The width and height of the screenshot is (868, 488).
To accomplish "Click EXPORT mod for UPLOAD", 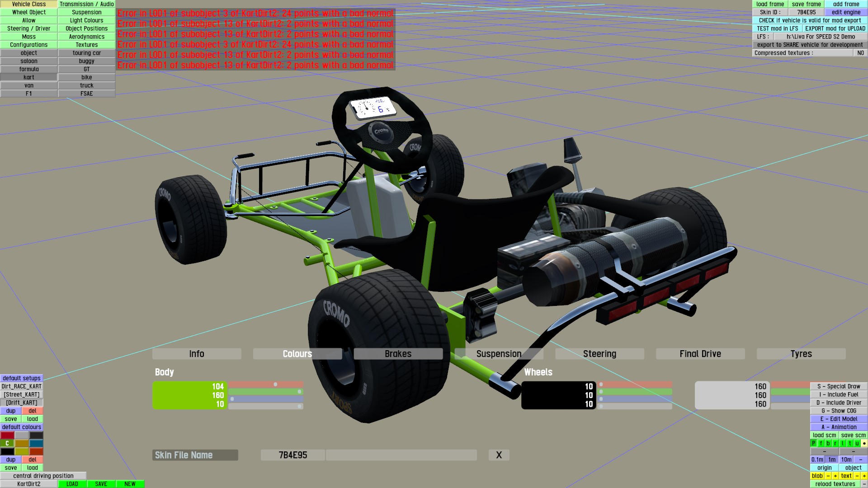I will tap(835, 28).
